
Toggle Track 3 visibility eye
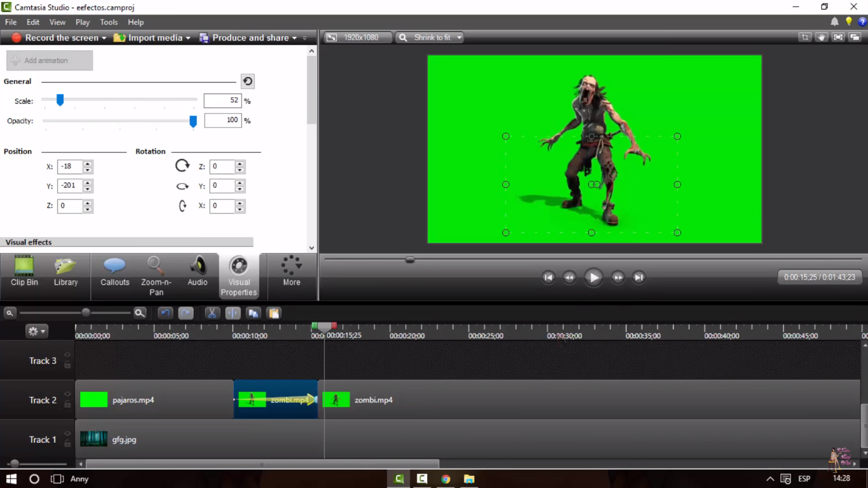click(67, 355)
